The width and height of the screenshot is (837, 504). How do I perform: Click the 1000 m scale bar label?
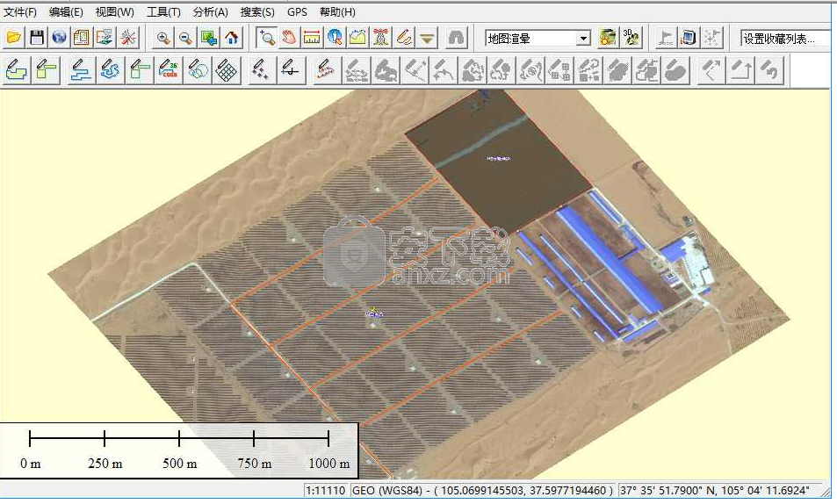point(328,463)
